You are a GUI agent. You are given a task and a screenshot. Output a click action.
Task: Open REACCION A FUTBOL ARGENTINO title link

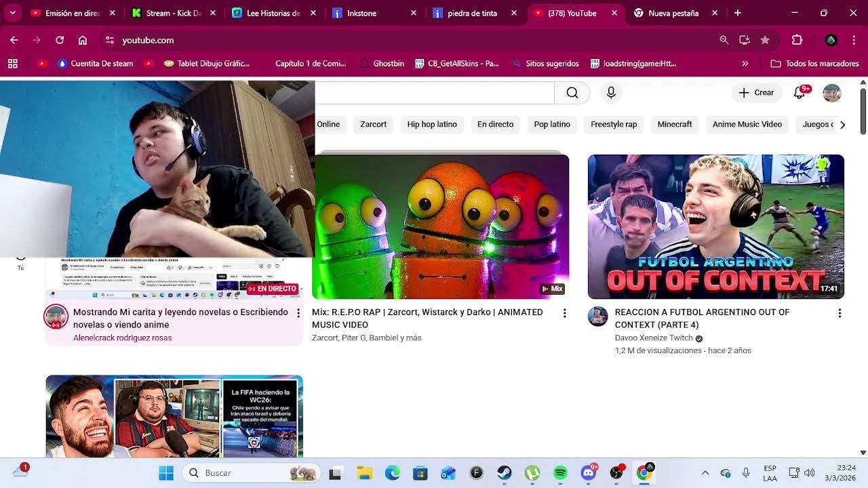702,319
